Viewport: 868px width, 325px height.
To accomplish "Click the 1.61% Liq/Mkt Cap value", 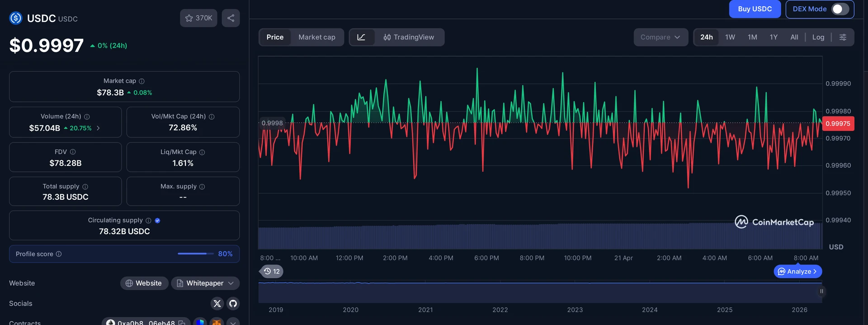I will point(183,163).
